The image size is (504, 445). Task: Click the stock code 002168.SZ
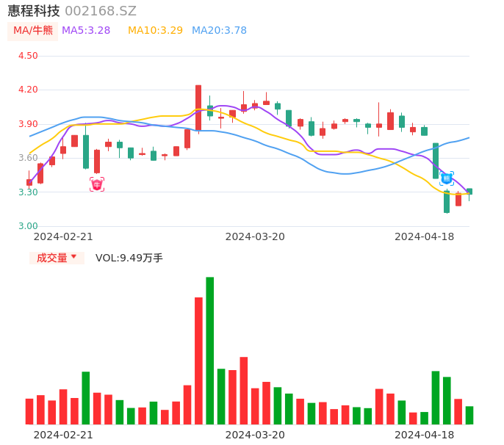[101, 11]
